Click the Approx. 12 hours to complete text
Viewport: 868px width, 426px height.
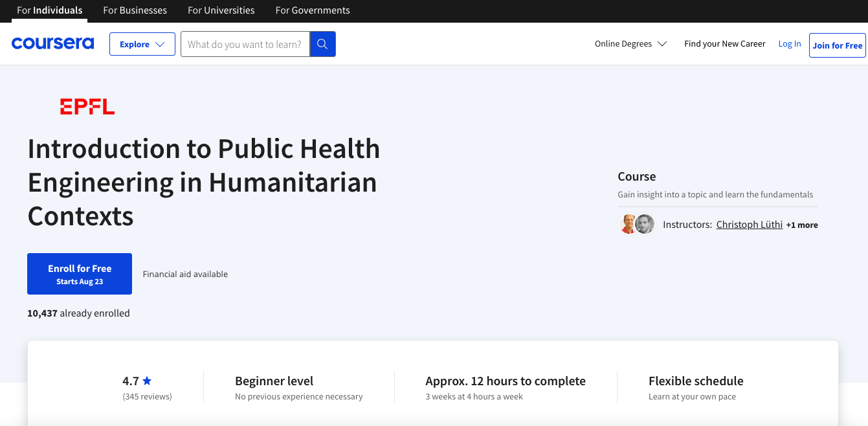click(x=506, y=381)
